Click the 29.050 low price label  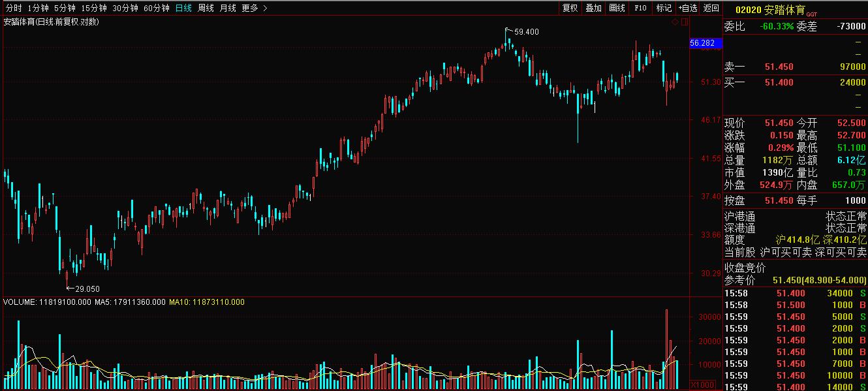coord(87,289)
